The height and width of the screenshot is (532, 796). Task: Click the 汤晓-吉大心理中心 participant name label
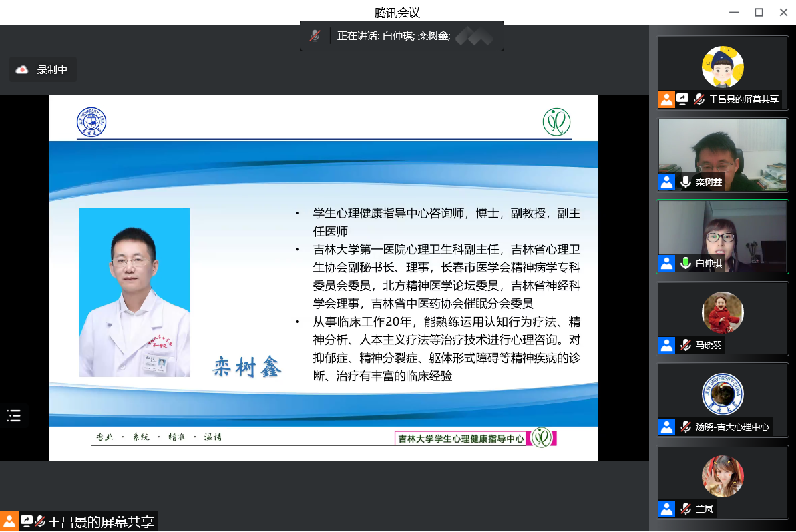(732, 427)
